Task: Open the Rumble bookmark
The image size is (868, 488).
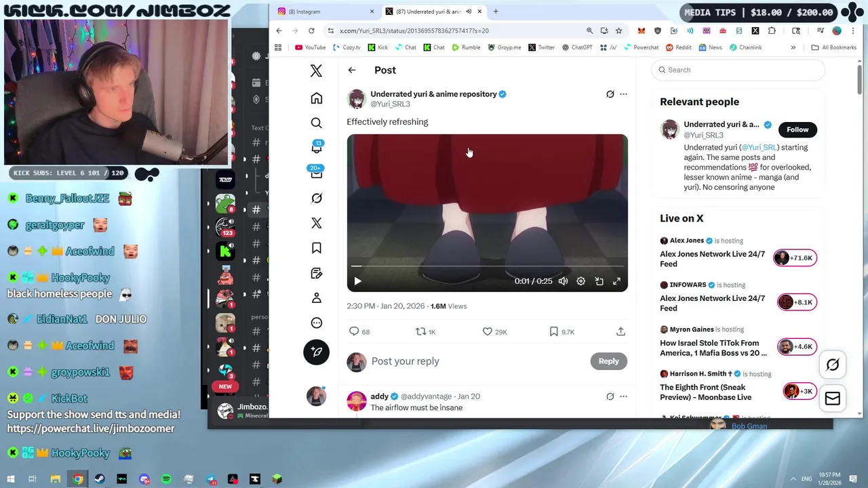Action: point(466,47)
